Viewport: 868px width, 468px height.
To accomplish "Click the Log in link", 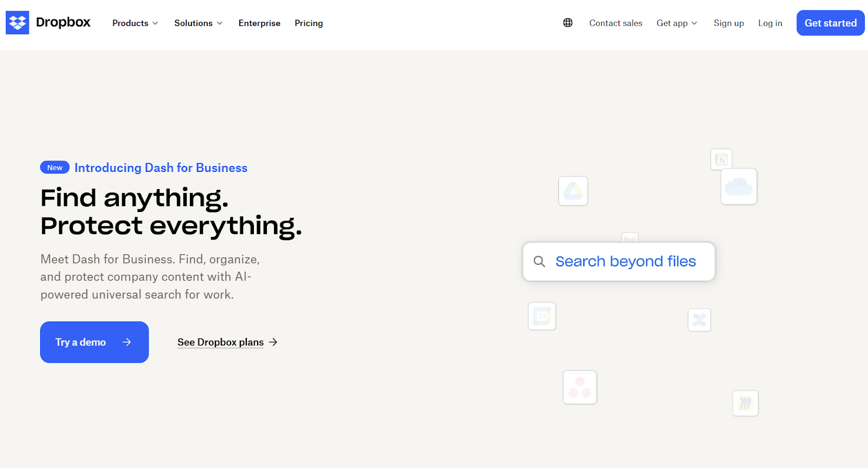I will pos(770,23).
